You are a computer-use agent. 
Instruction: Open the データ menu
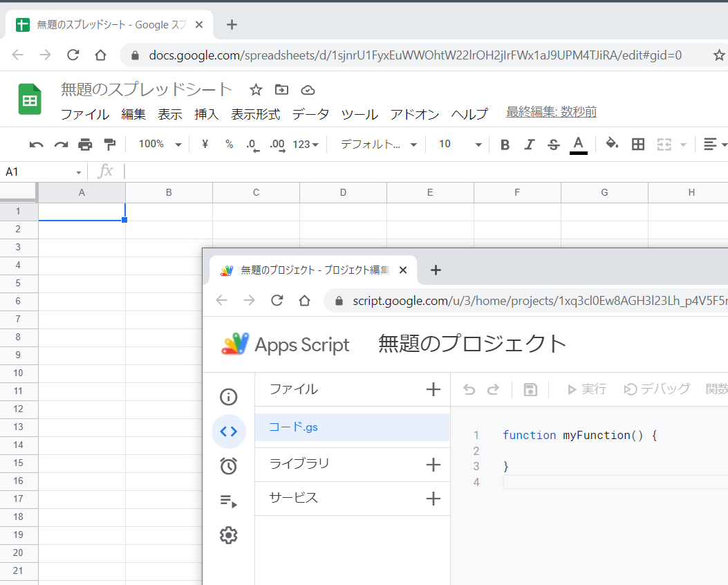point(310,114)
